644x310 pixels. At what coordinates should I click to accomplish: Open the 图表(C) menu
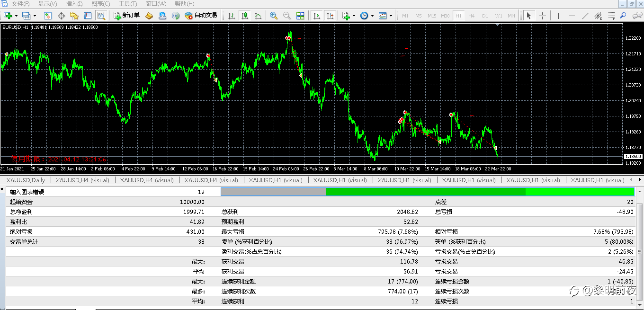(100, 4)
